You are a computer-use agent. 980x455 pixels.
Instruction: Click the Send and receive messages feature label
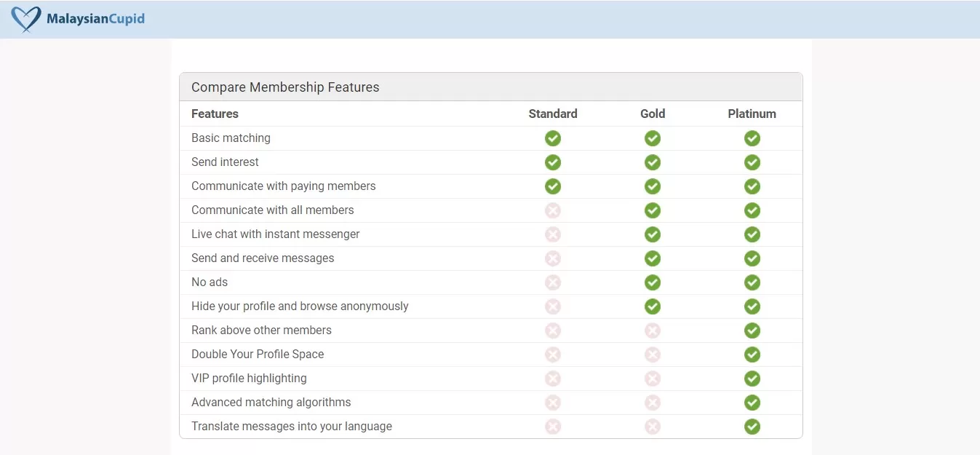pos(263,258)
